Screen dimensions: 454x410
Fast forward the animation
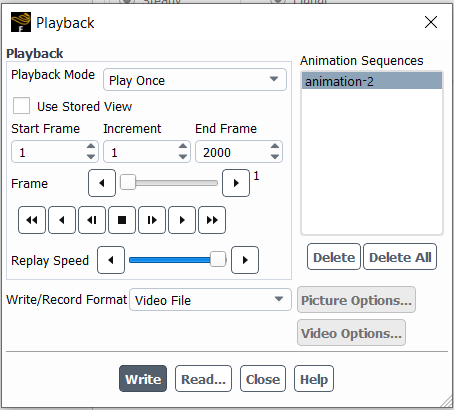click(212, 220)
